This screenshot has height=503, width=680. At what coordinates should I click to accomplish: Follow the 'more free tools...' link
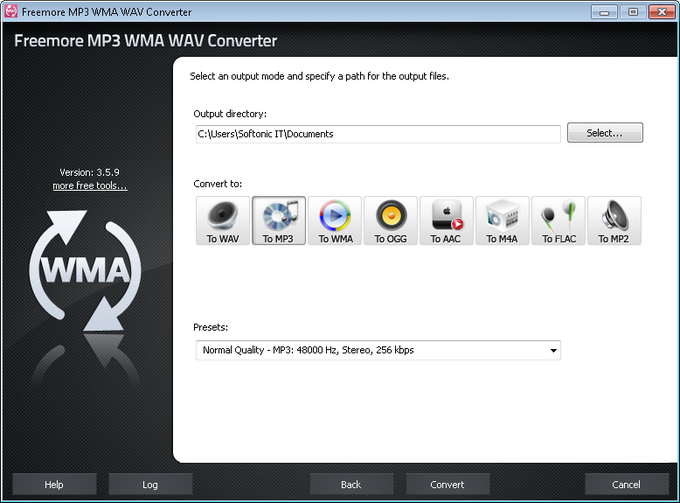[90, 186]
